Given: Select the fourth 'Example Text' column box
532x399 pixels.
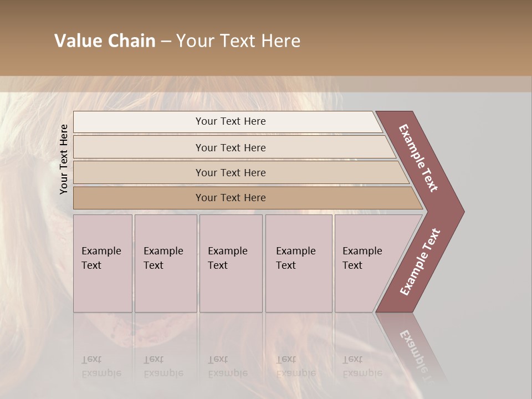Looking at the screenshot, I should [299, 263].
